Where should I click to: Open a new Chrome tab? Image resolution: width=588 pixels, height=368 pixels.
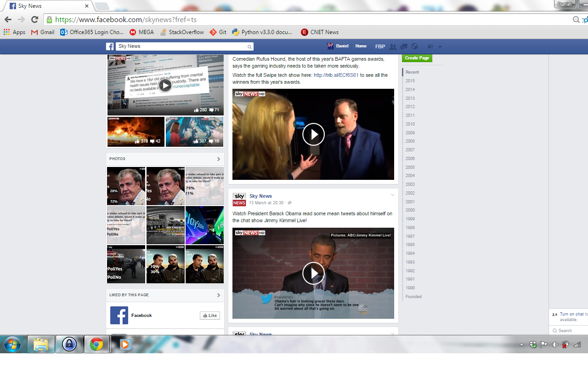click(102, 6)
